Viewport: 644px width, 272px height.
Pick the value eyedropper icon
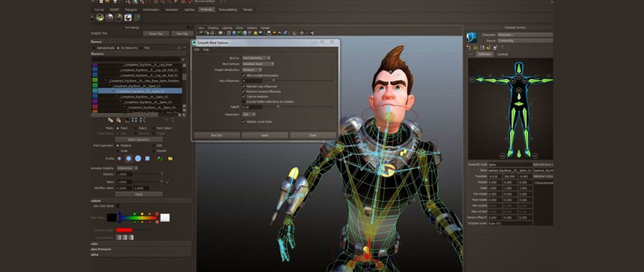pos(168,182)
